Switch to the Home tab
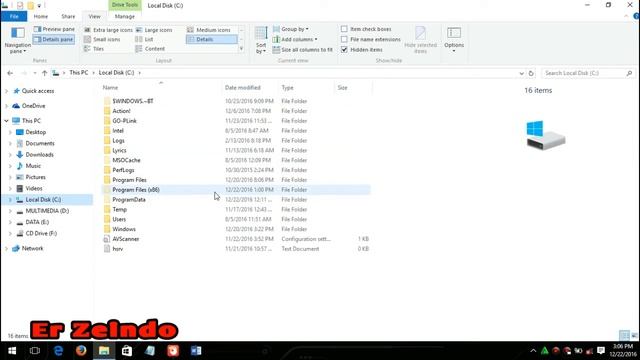This screenshot has height=360, width=640. [x=40, y=16]
